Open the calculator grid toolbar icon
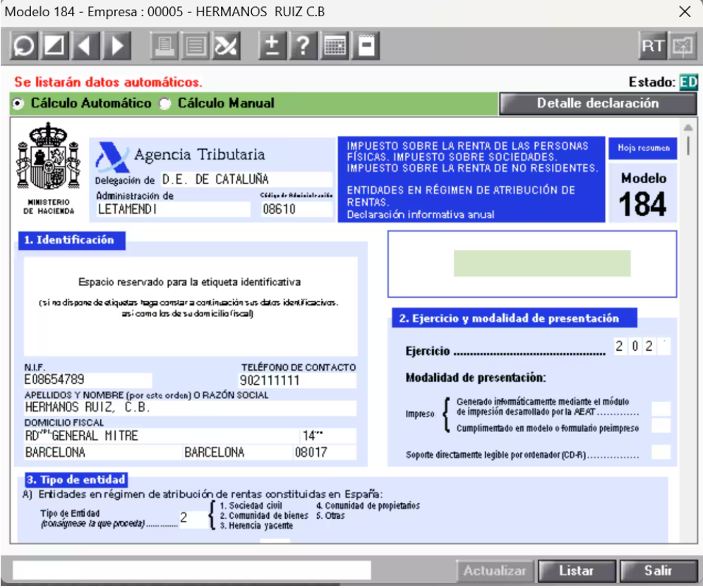Image resolution: width=703 pixels, height=588 pixels. point(334,47)
